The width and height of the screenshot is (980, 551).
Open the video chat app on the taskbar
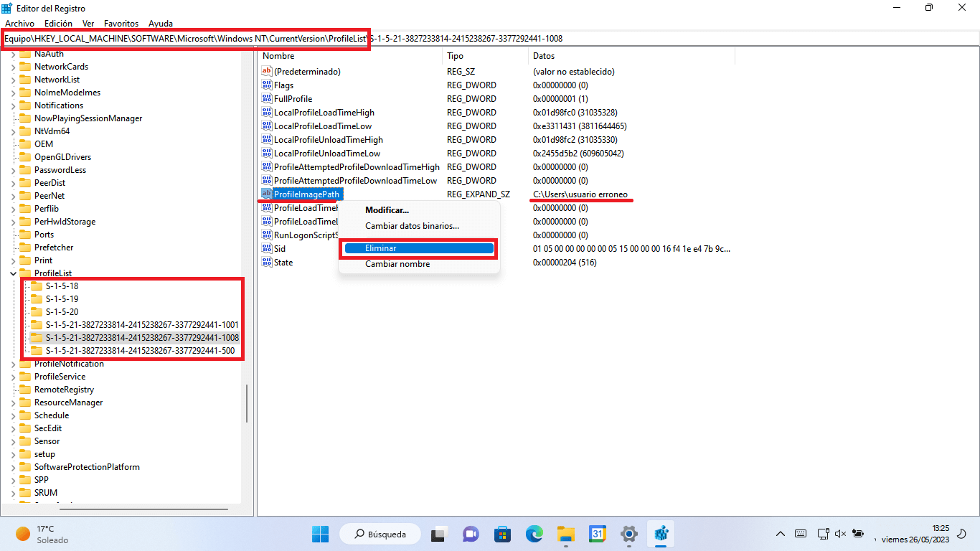click(471, 534)
